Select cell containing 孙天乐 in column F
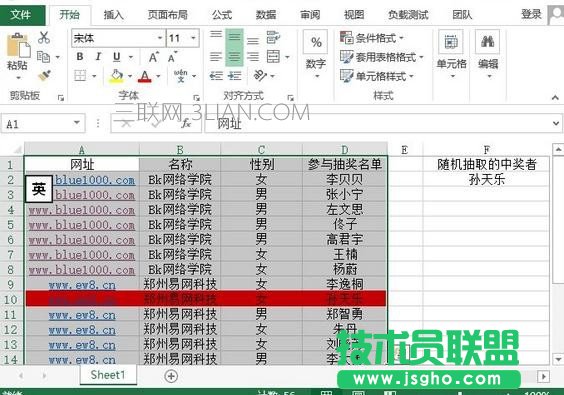 (486, 180)
